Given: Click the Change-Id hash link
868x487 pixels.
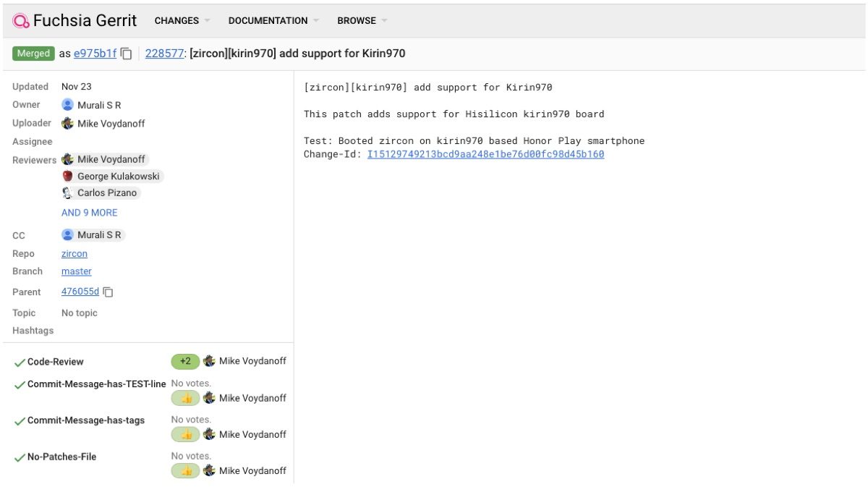Looking at the screenshot, I should click(485, 154).
